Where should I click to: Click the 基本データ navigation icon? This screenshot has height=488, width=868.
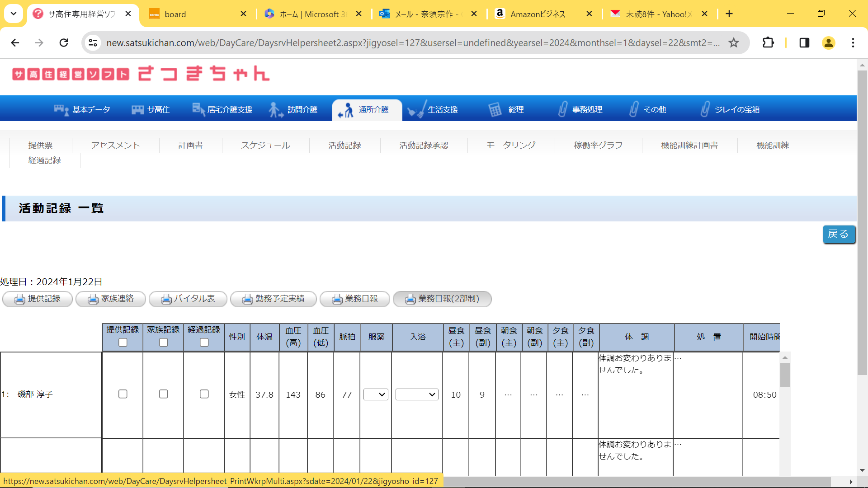61,110
